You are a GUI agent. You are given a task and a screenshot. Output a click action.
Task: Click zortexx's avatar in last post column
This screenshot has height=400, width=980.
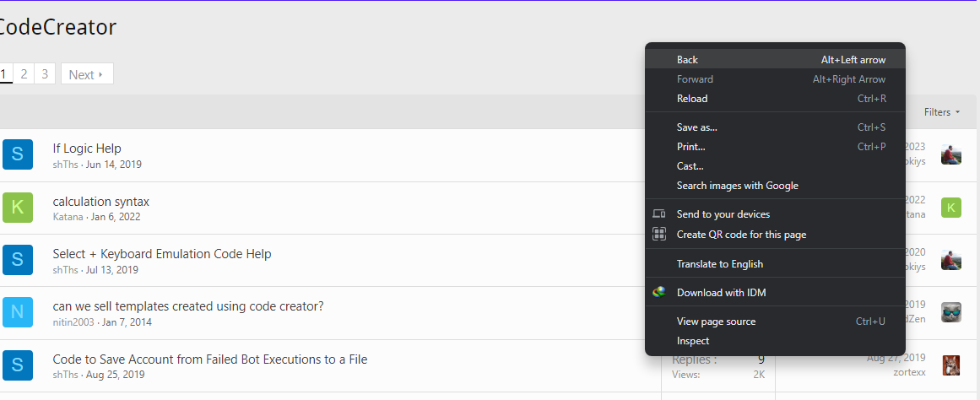(951, 365)
